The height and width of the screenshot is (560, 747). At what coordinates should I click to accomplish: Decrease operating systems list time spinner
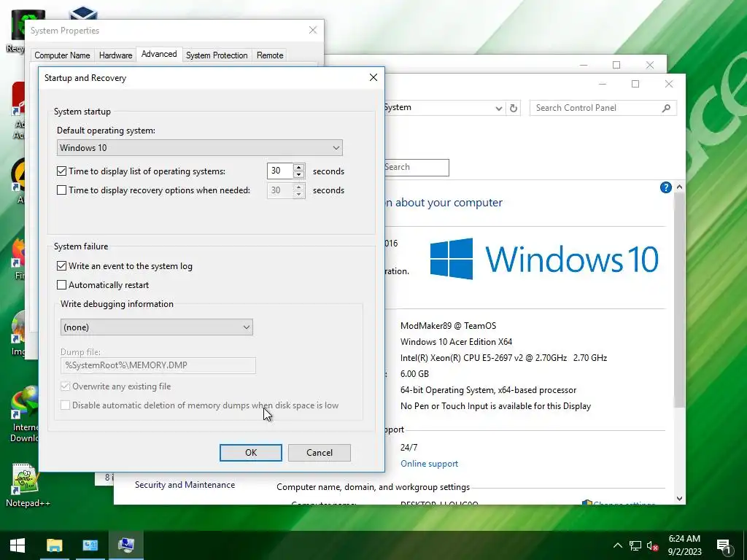click(298, 175)
